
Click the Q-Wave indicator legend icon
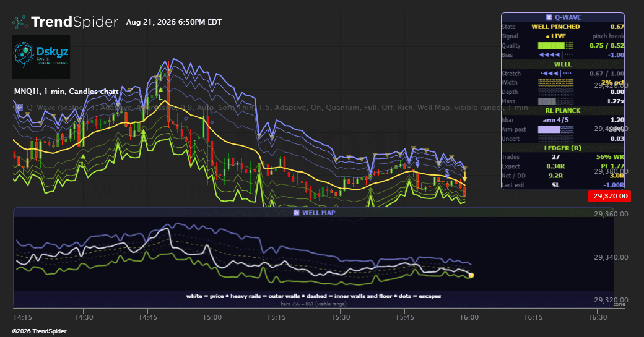click(x=19, y=108)
